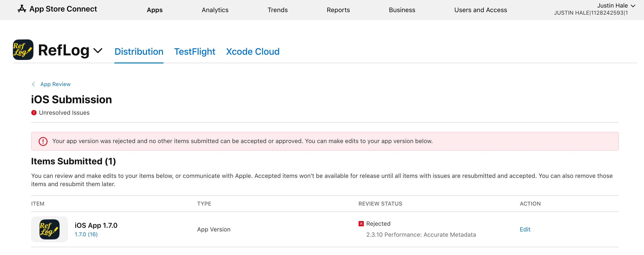Click the RefLog thumbnail in items table
Viewport: 644px width, 255px height.
pyautogui.click(x=49, y=229)
